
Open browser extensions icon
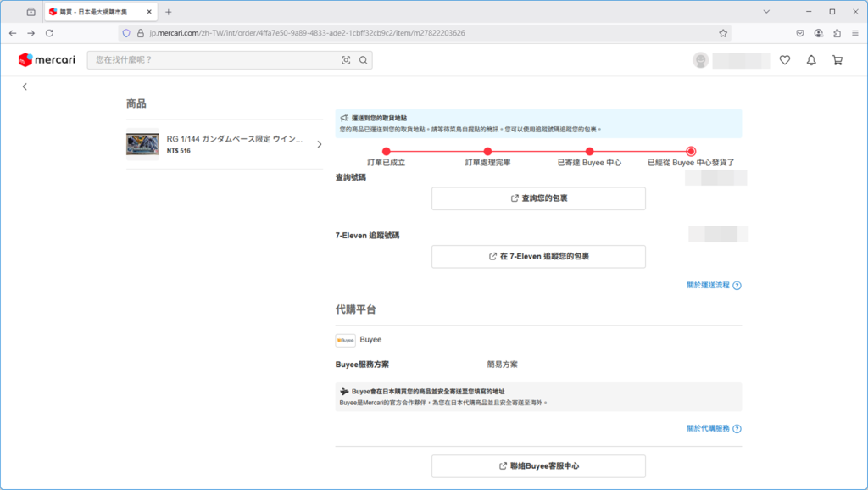tap(837, 33)
